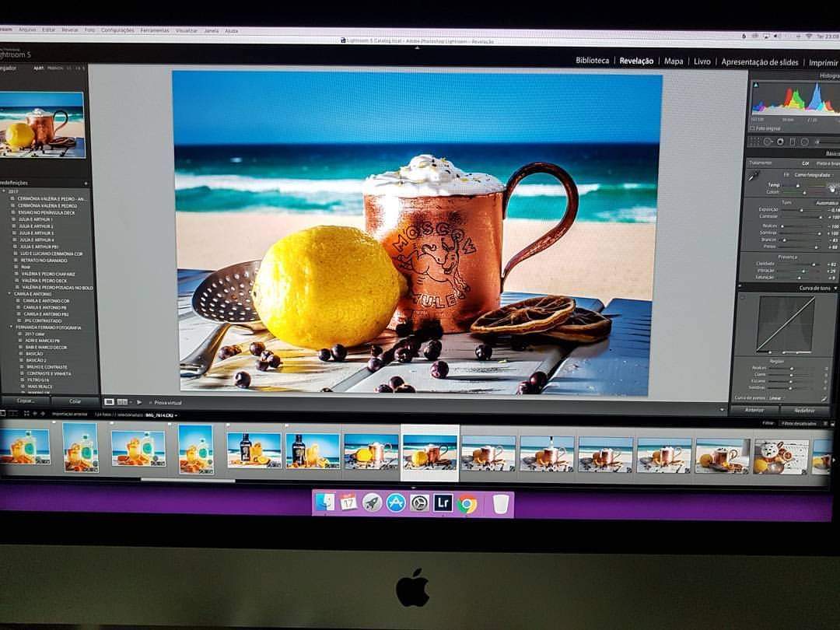The width and height of the screenshot is (840, 630).
Task: Select the radial filter tool
Action: click(x=805, y=142)
